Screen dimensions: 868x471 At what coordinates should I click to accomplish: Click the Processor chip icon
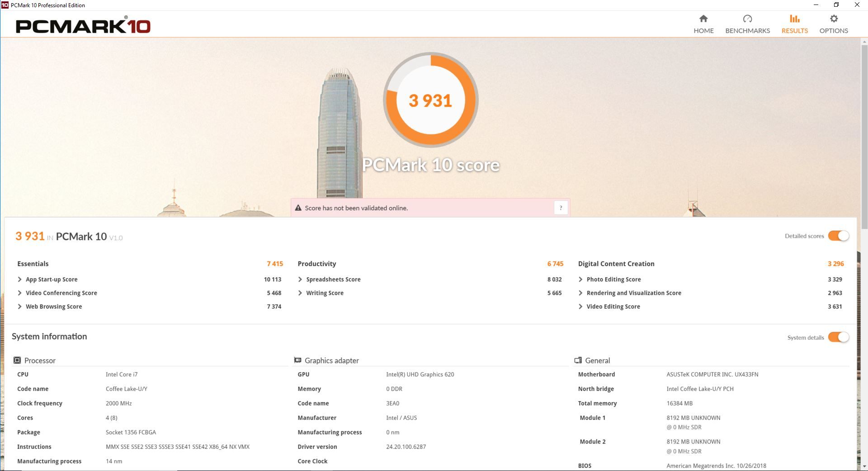click(17, 360)
